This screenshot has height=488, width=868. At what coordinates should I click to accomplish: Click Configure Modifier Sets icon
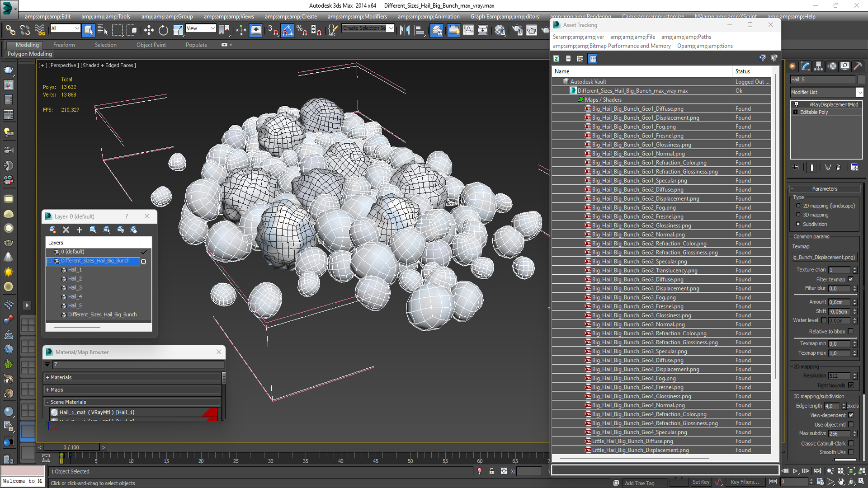(x=854, y=167)
